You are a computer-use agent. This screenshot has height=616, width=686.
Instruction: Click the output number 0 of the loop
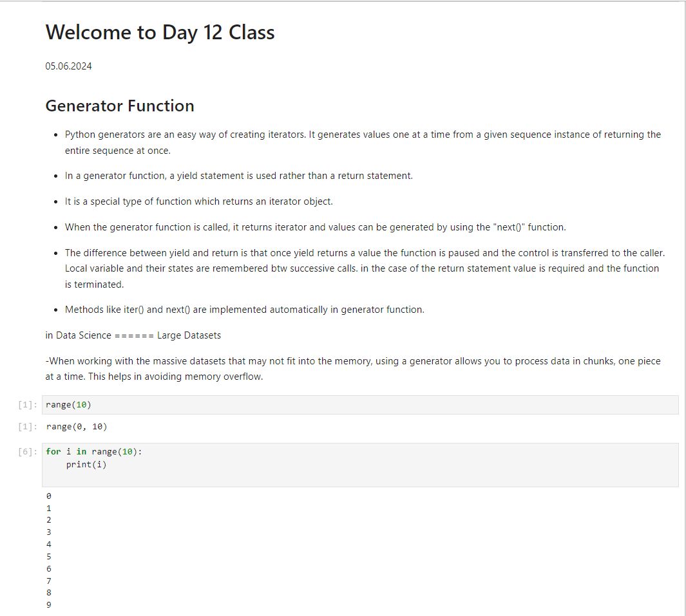click(x=48, y=496)
